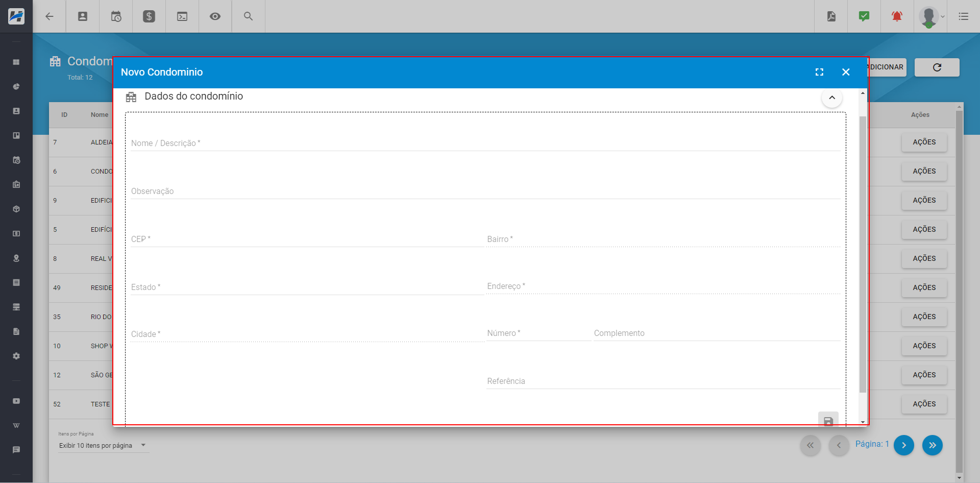
Task: Open the list menu icon at top right
Action: pyautogui.click(x=964, y=16)
